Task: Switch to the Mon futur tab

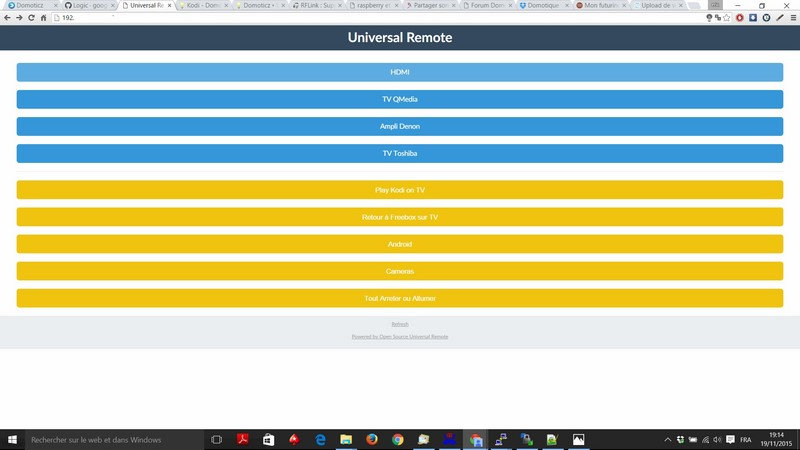Action: [x=601, y=5]
